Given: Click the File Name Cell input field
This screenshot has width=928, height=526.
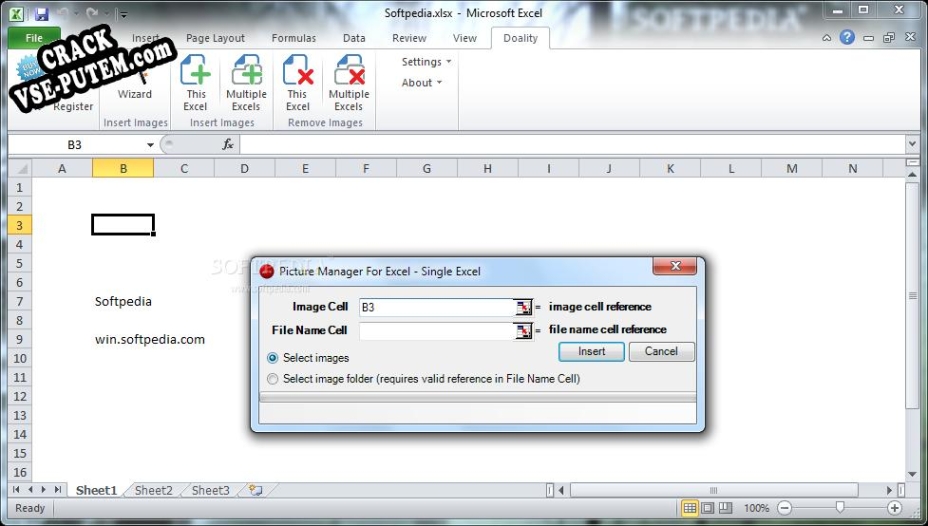Looking at the screenshot, I should coord(436,331).
